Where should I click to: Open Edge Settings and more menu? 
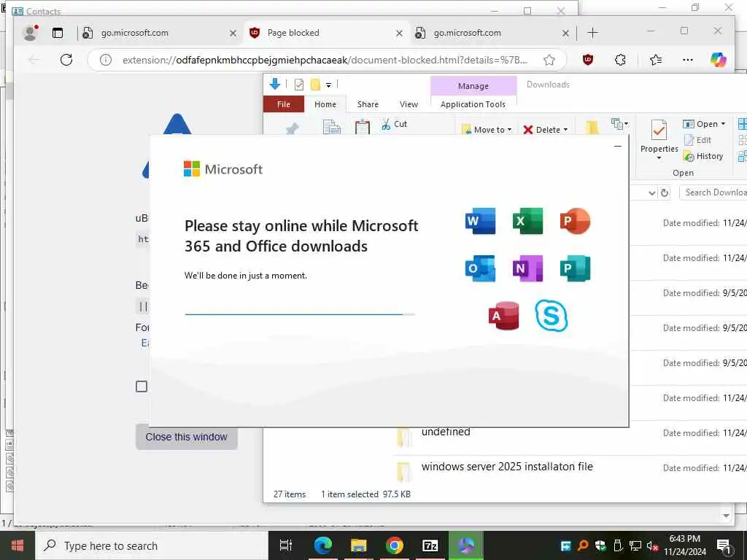click(687, 60)
